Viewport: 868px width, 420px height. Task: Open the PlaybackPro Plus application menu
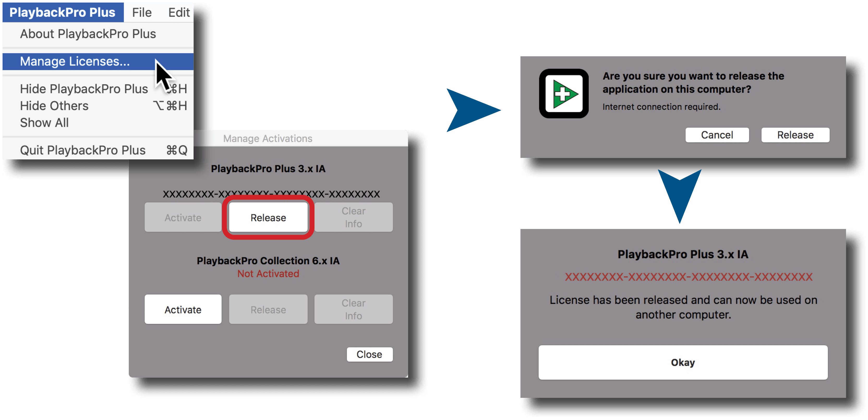(x=63, y=12)
